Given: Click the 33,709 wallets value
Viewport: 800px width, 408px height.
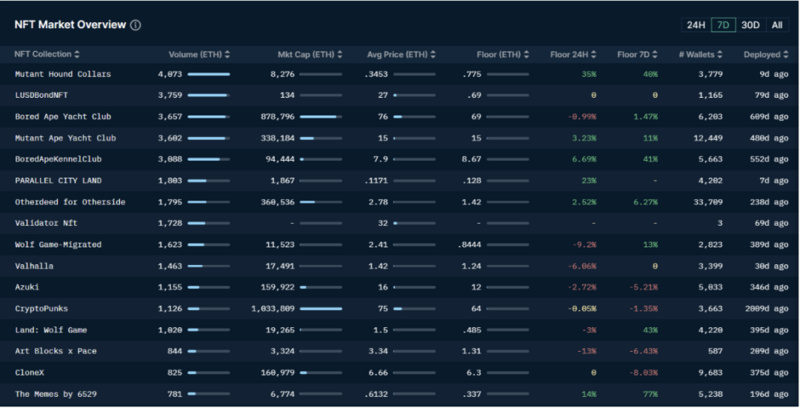Looking at the screenshot, I should [708, 202].
